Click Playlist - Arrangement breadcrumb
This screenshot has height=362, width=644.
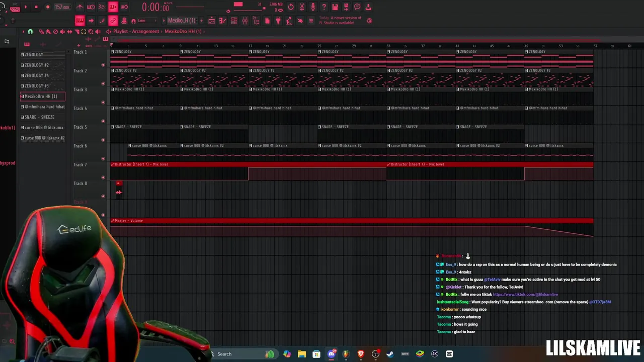pos(136,31)
